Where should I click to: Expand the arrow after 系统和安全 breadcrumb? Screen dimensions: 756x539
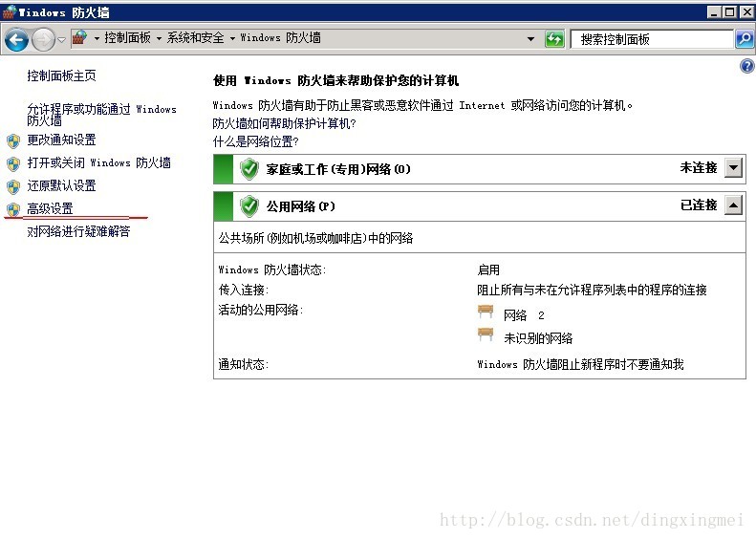pos(232,38)
